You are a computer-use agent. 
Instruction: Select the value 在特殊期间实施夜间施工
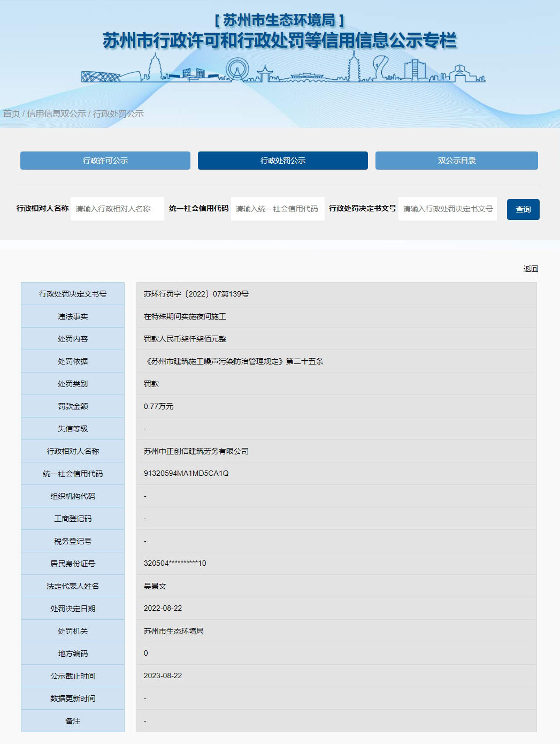[185, 316]
